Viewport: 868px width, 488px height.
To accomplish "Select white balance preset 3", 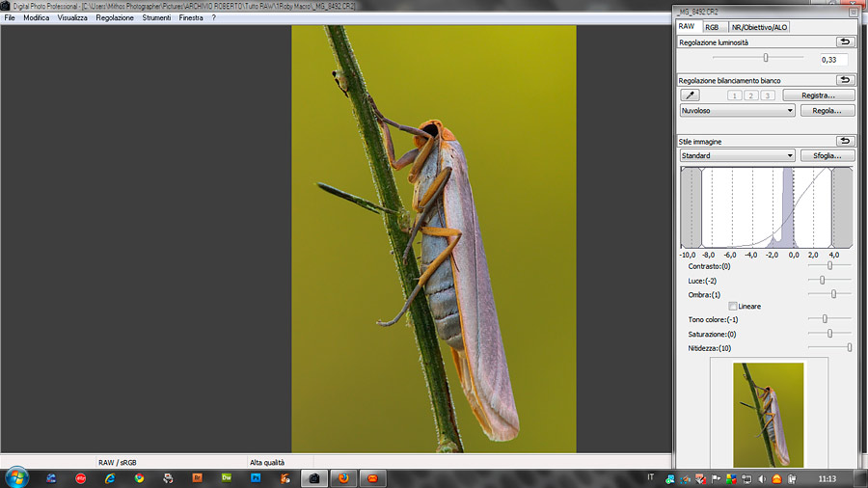I will [x=768, y=95].
